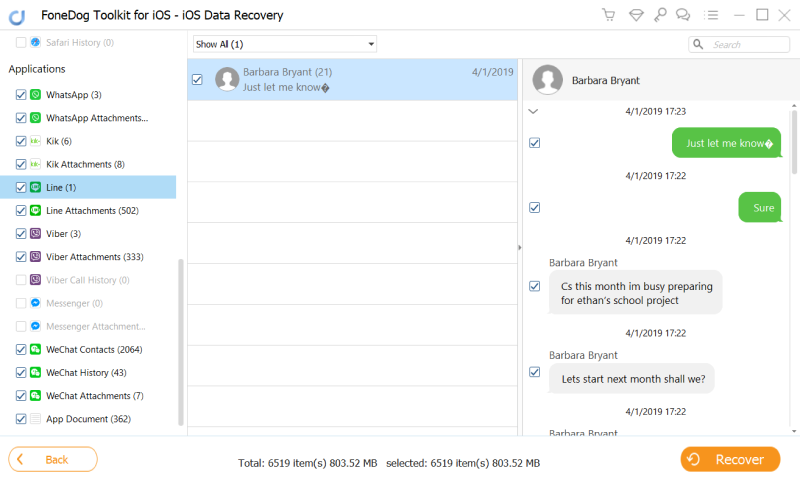Open the key registration icon

(x=660, y=15)
